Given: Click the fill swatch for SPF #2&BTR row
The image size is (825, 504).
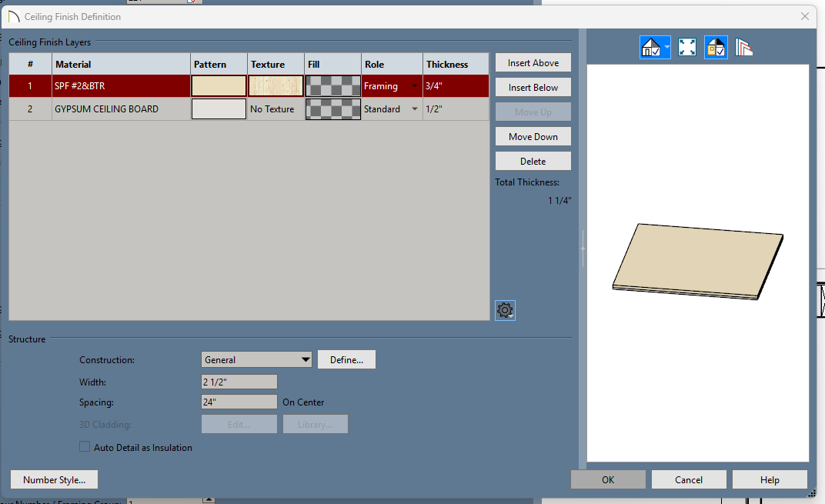Looking at the screenshot, I should pos(333,85).
